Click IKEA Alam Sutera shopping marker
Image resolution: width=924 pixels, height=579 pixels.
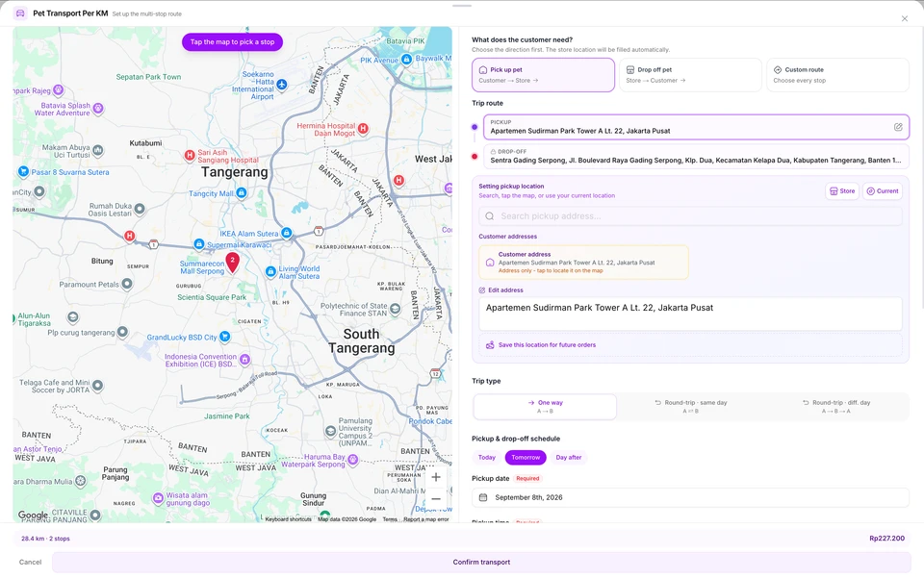pyautogui.click(x=287, y=234)
